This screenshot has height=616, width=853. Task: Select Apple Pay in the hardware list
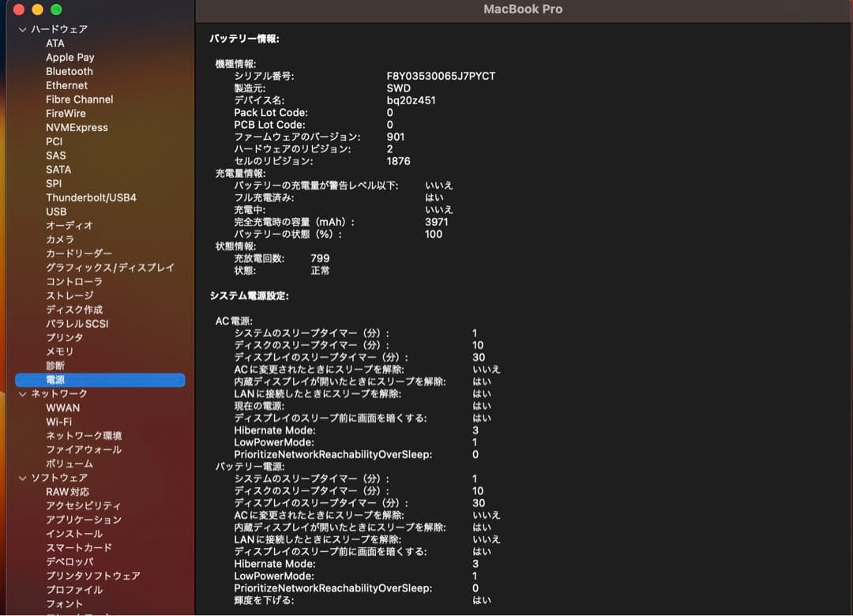[70, 57]
